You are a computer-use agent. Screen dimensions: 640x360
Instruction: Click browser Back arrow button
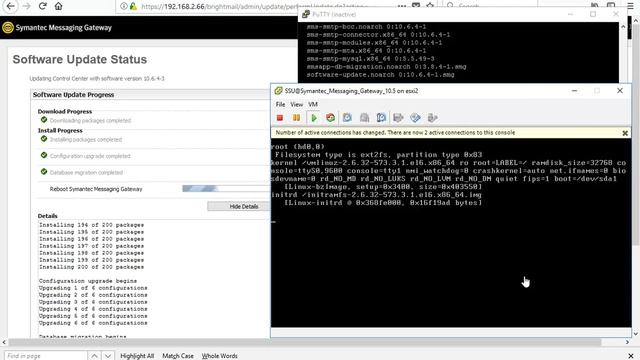click(10, 6)
